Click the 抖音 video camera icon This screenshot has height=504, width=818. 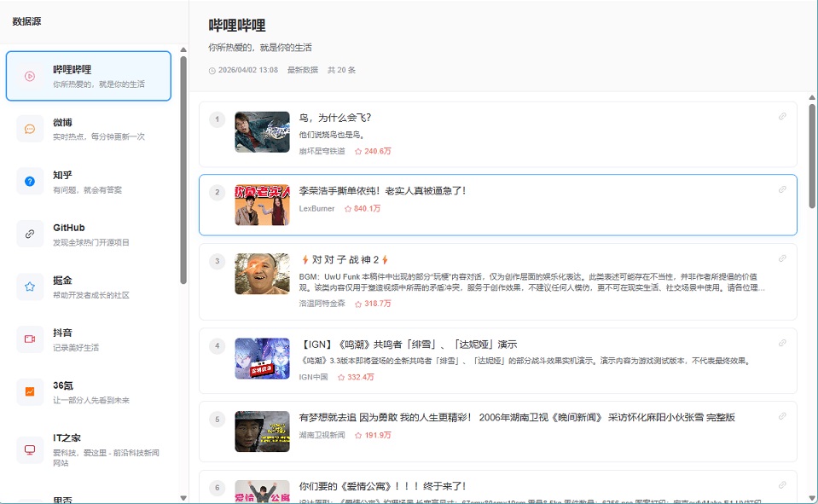click(x=30, y=339)
